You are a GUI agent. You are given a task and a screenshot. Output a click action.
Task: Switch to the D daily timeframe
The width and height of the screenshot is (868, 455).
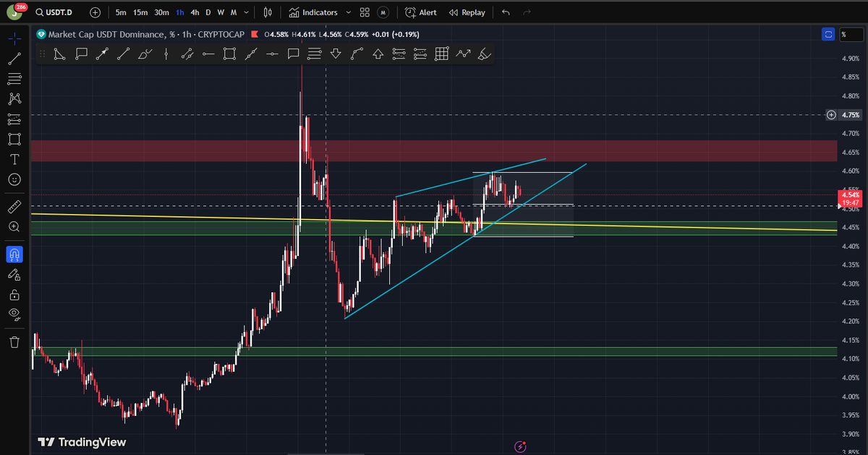(208, 12)
